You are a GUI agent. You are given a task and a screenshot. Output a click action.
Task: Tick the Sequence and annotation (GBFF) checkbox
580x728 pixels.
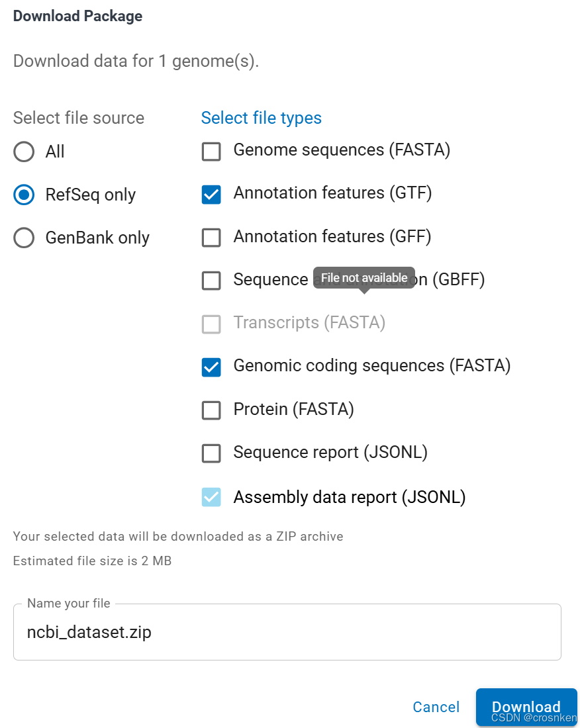pos(211,281)
